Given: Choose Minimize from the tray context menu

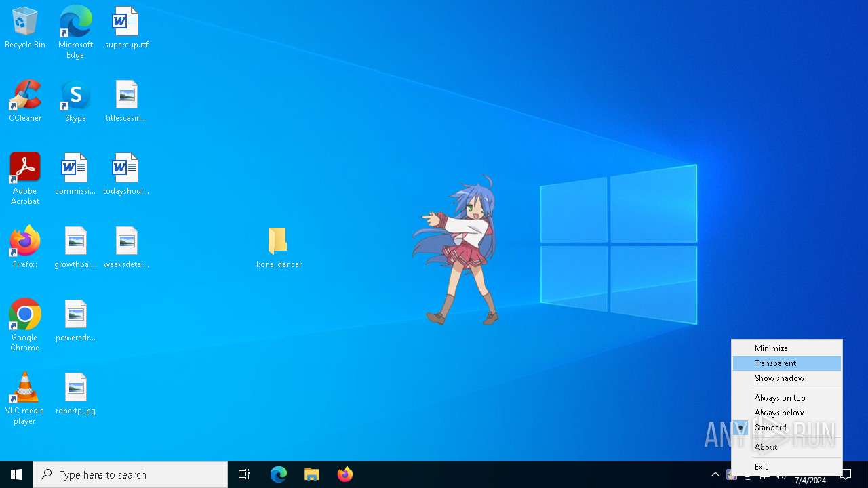Looking at the screenshot, I should click(787, 348).
